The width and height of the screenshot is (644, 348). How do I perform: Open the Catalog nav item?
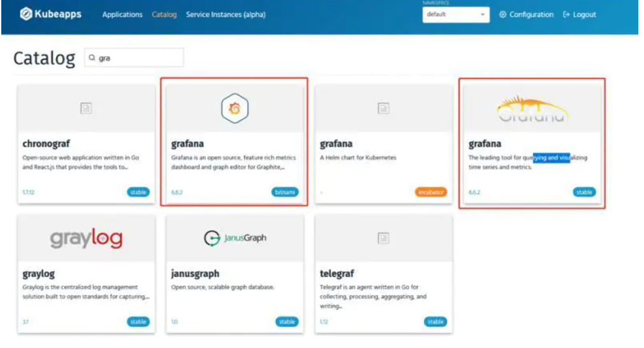tap(164, 15)
